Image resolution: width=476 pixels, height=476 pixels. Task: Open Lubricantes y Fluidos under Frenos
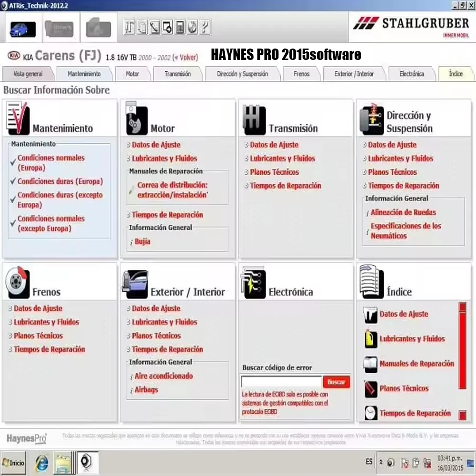tap(47, 322)
